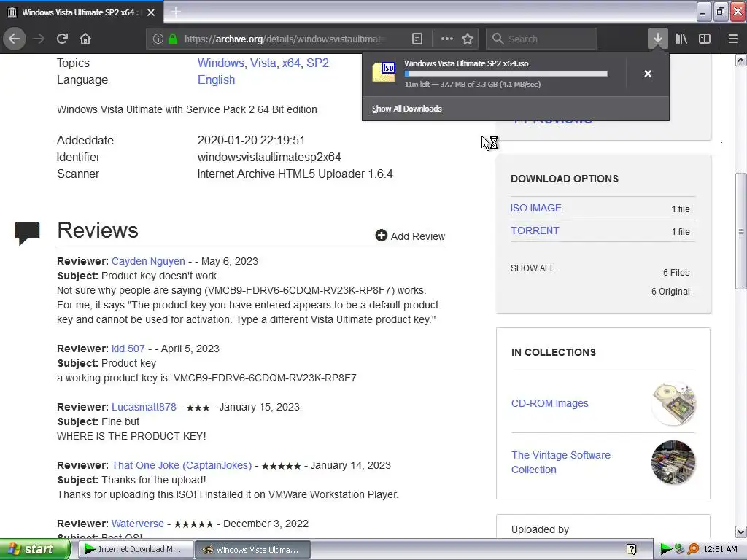The image size is (747, 560).
Task: Click the orange magnifier tray icon
Action: click(693, 550)
